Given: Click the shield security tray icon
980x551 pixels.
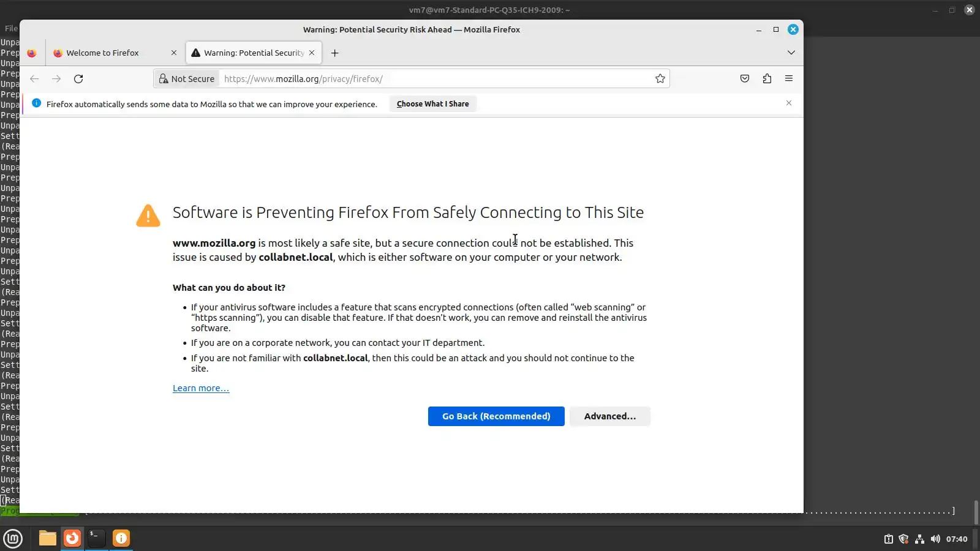Looking at the screenshot, I should pyautogui.click(x=903, y=539).
